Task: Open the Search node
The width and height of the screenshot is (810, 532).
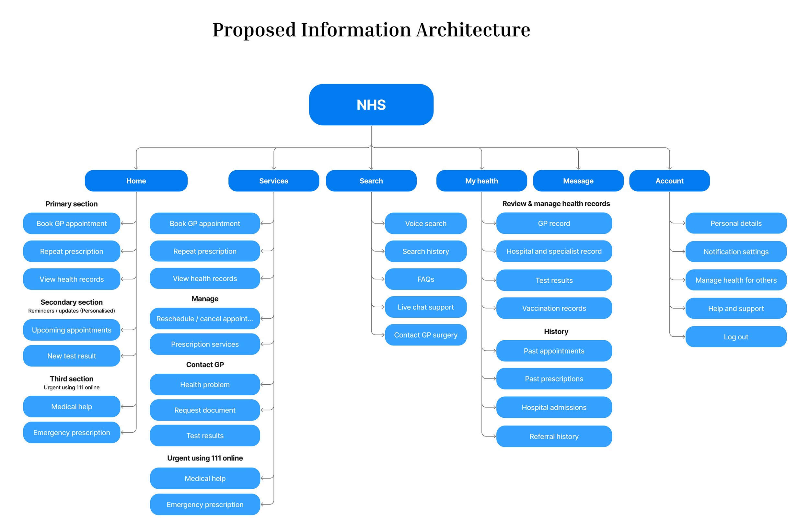Action: [x=371, y=181]
